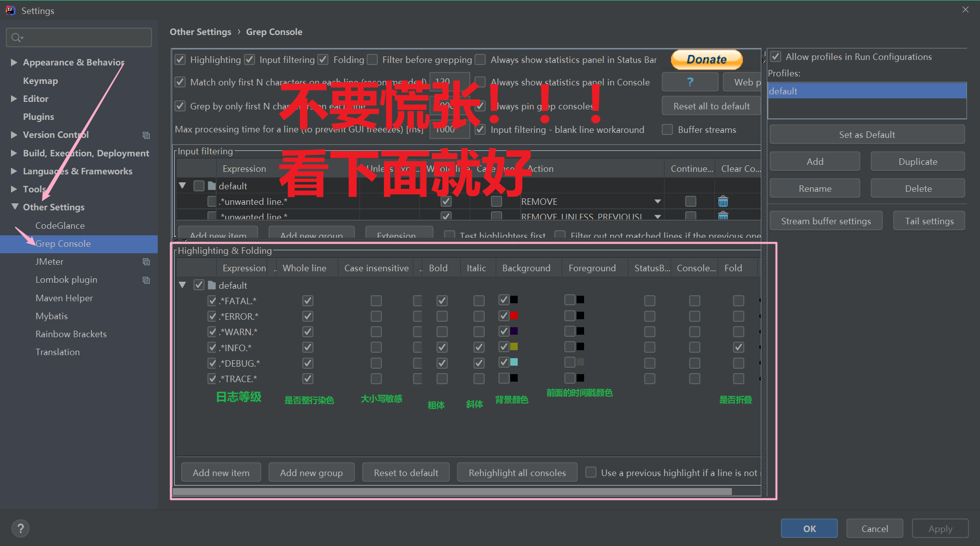Open the REMOVE action dropdown
980x546 pixels.
coord(657,201)
